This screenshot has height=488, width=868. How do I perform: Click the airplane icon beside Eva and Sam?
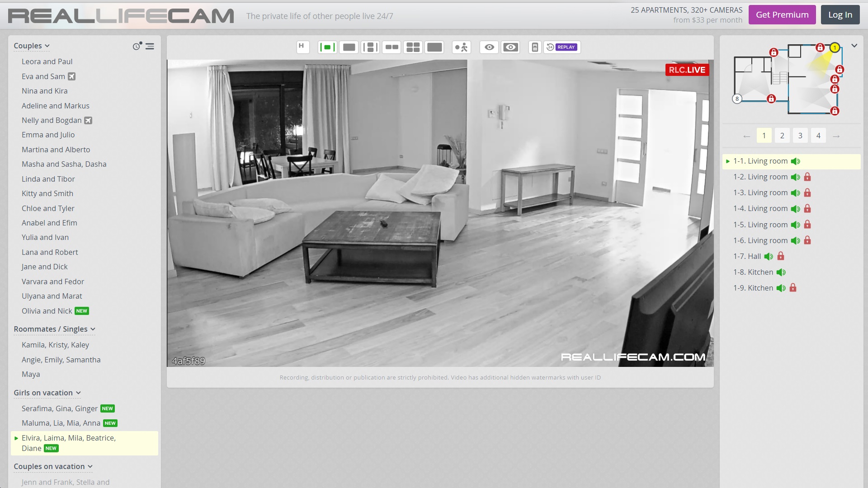[x=71, y=76]
